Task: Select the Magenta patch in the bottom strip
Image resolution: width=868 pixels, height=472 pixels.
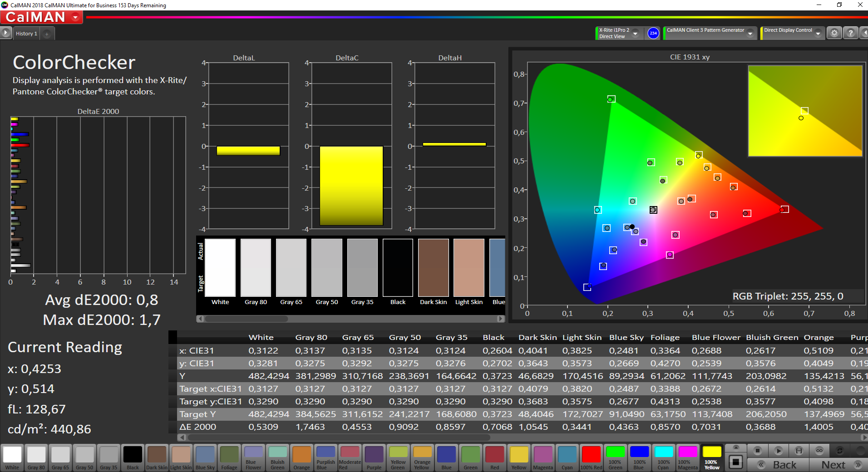Action: pos(543,457)
